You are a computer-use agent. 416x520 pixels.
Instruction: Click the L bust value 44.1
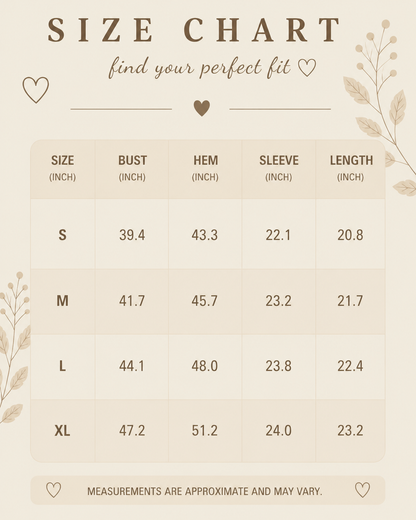132,366
